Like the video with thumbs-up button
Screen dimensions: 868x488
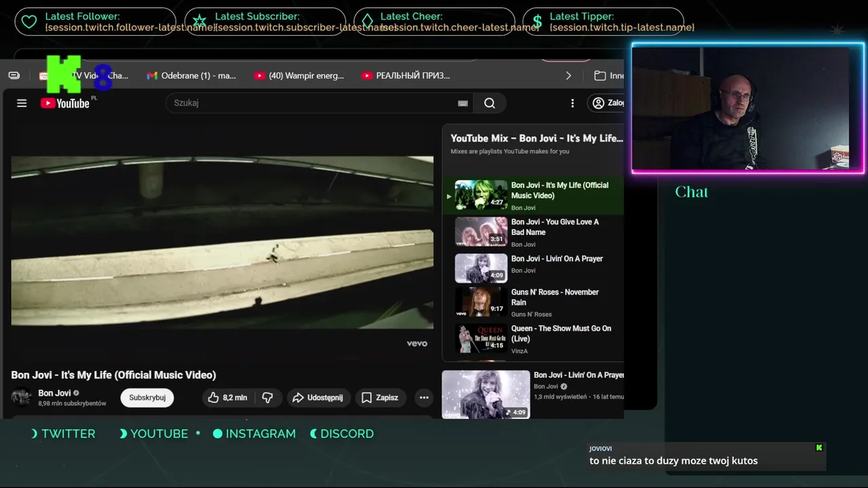pyautogui.click(x=227, y=398)
